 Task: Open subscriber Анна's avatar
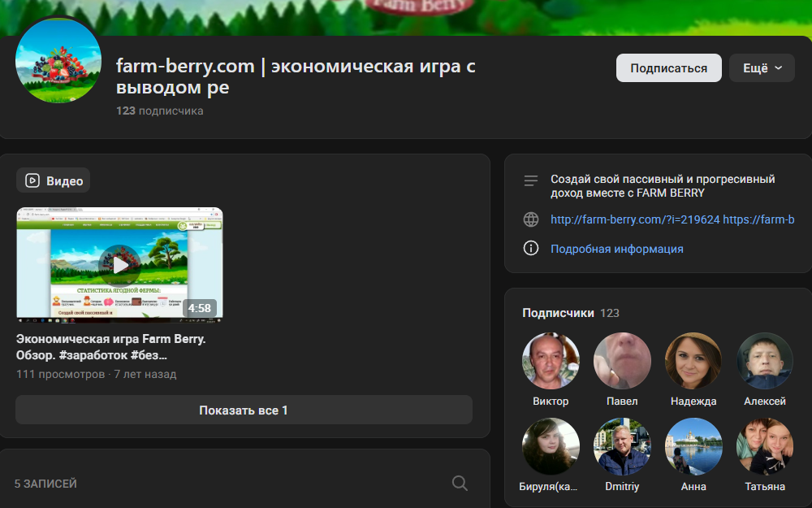pos(693,446)
